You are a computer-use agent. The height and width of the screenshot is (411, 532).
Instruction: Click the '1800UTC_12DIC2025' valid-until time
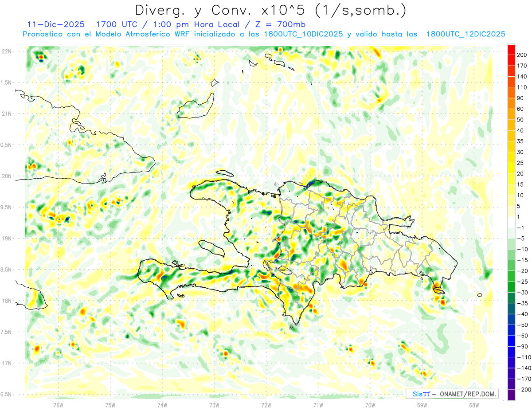pyautogui.click(x=465, y=34)
